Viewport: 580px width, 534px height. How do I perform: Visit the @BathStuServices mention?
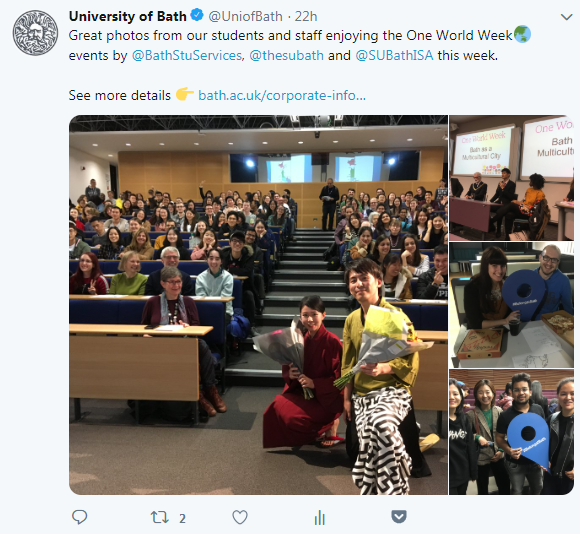tap(187, 55)
